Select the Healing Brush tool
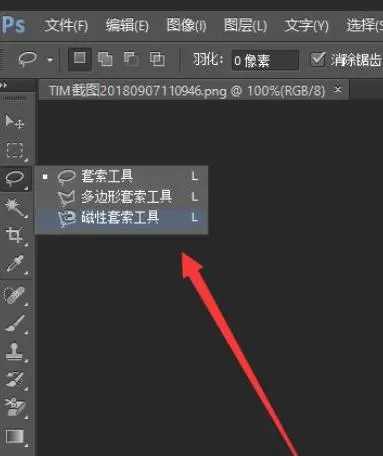383x456 pixels. click(15, 295)
